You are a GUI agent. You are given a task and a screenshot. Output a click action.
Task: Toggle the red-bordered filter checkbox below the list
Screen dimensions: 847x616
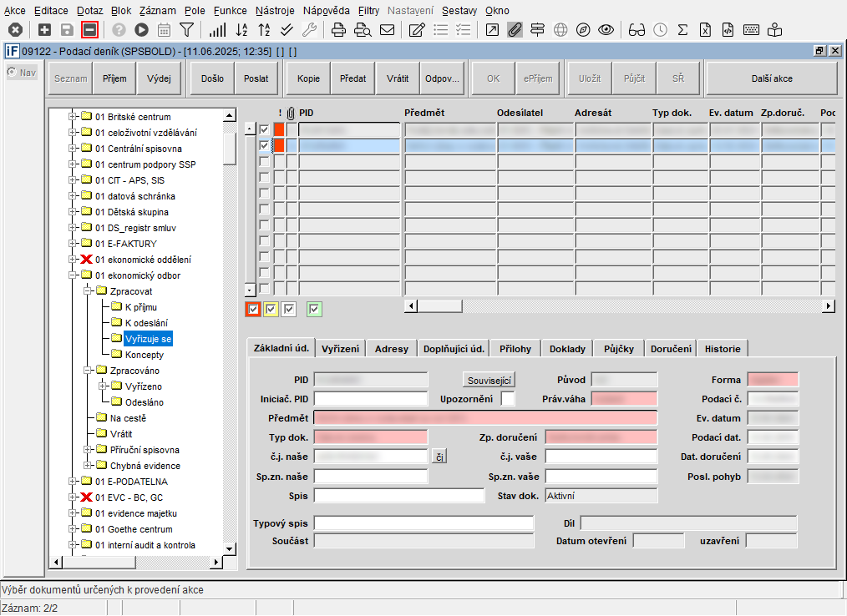253,310
